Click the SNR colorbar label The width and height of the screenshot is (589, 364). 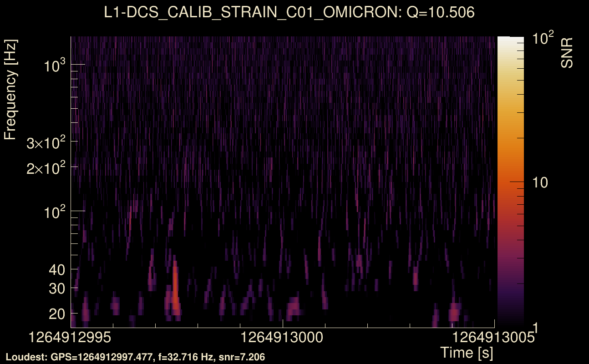567,53
